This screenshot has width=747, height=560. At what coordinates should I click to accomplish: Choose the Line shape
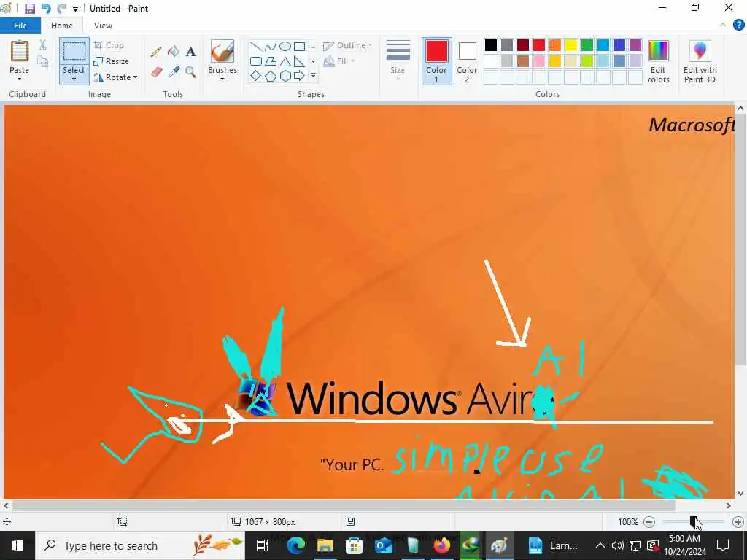point(256,46)
